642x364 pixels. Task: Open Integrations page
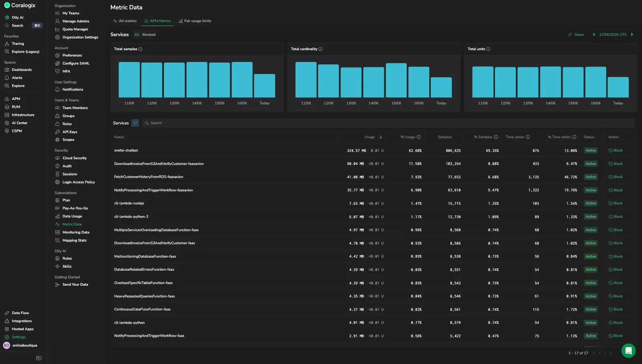(x=22, y=321)
